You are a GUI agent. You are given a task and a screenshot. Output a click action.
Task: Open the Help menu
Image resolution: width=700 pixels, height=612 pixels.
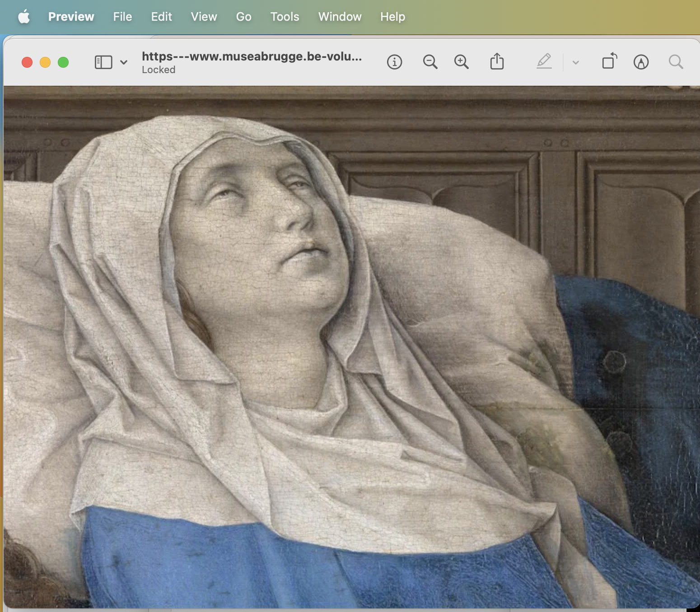pyautogui.click(x=392, y=17)
